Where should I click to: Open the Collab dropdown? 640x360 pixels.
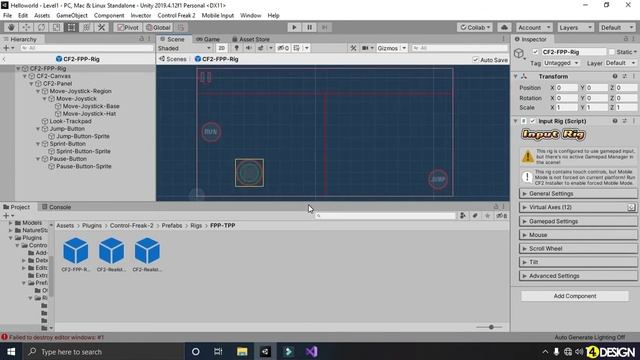point(475,27)
